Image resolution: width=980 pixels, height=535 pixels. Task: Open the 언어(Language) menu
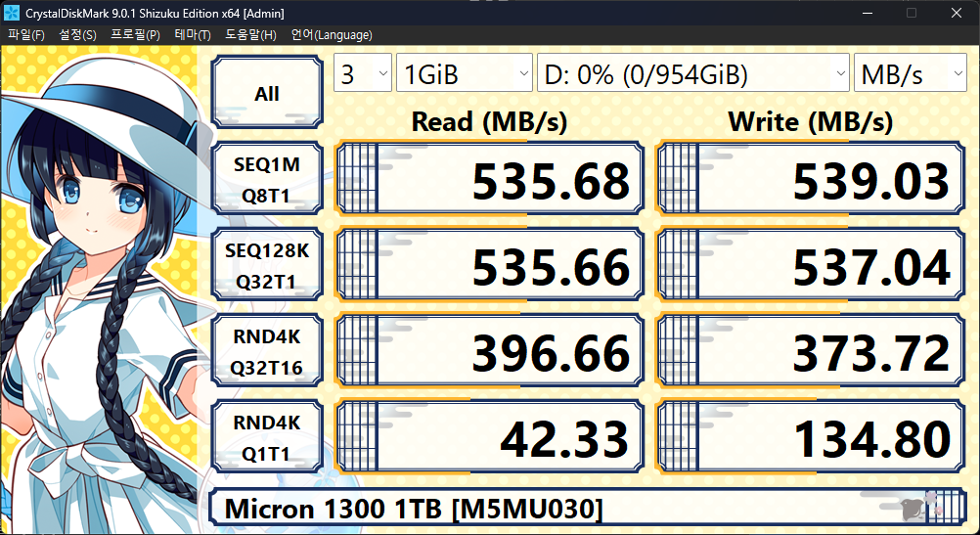pos(332,35)
